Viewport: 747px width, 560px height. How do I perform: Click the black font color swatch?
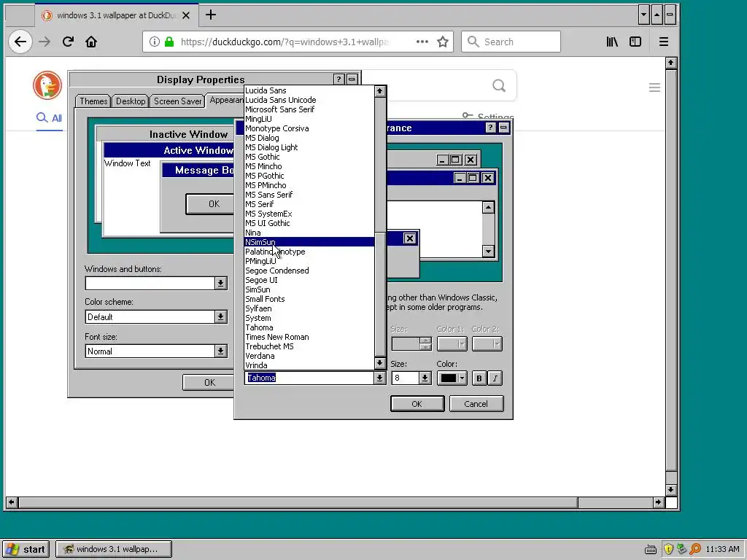(x=449, y=378)
